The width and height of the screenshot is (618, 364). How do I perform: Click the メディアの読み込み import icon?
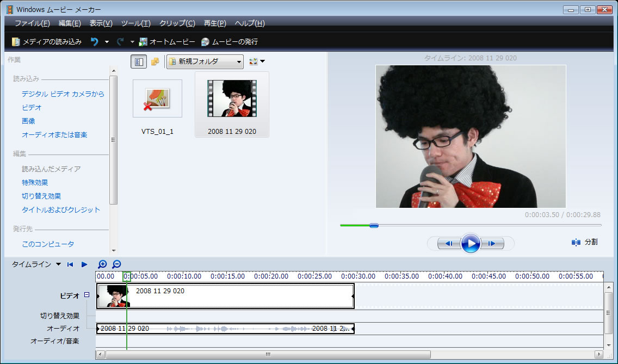point(16,41)
